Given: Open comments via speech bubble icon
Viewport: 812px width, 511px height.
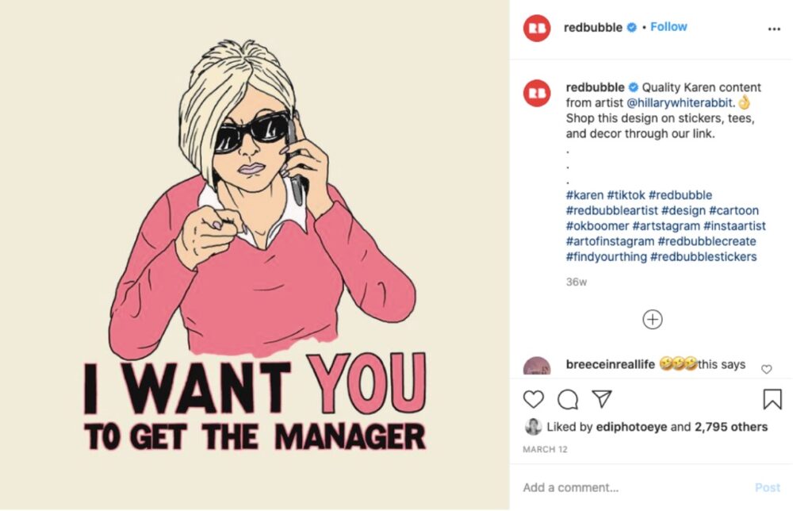Looking at the screenshot, I should point(568,399).
